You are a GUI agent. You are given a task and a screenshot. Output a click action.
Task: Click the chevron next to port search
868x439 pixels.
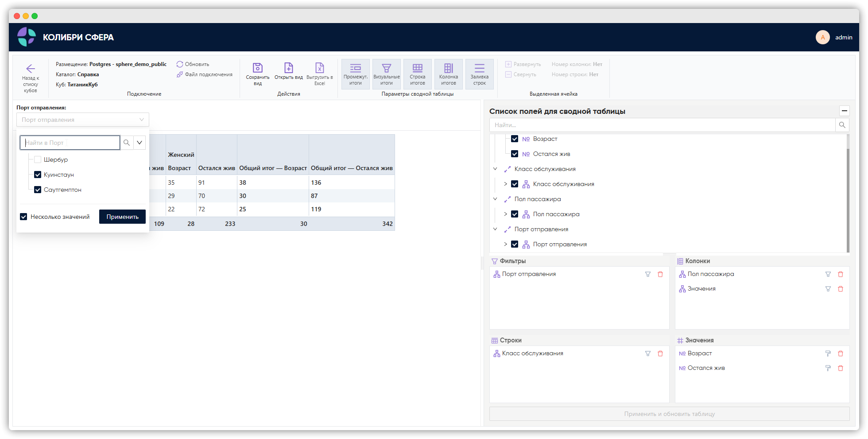coord(139,143)
